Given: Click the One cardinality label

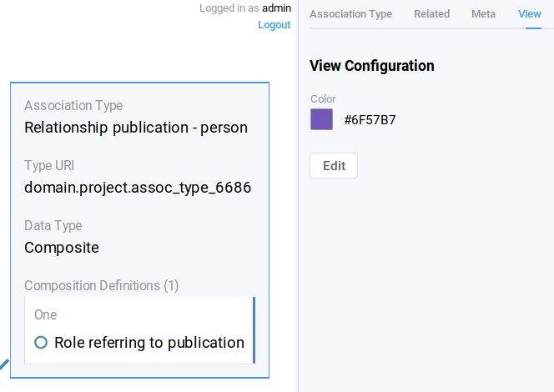Looking at the screenshot, I should tap(45, 315).
